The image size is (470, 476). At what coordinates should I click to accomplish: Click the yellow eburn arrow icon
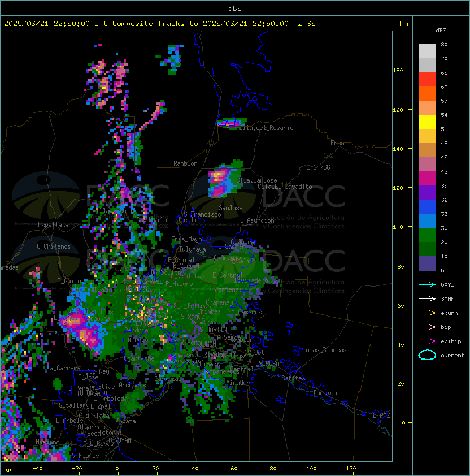point(427,313)
